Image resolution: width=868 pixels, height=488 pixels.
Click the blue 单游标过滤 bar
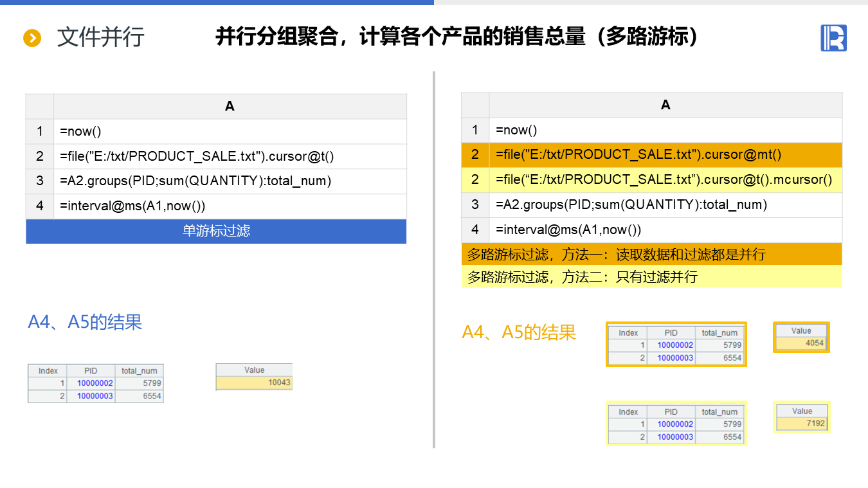216,231
